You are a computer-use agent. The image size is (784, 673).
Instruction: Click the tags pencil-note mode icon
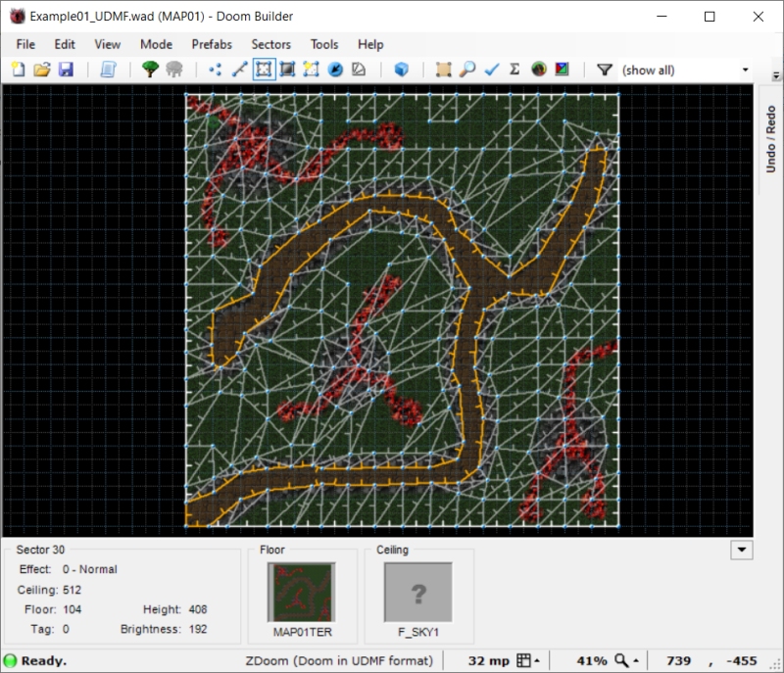tap(359, 69)
